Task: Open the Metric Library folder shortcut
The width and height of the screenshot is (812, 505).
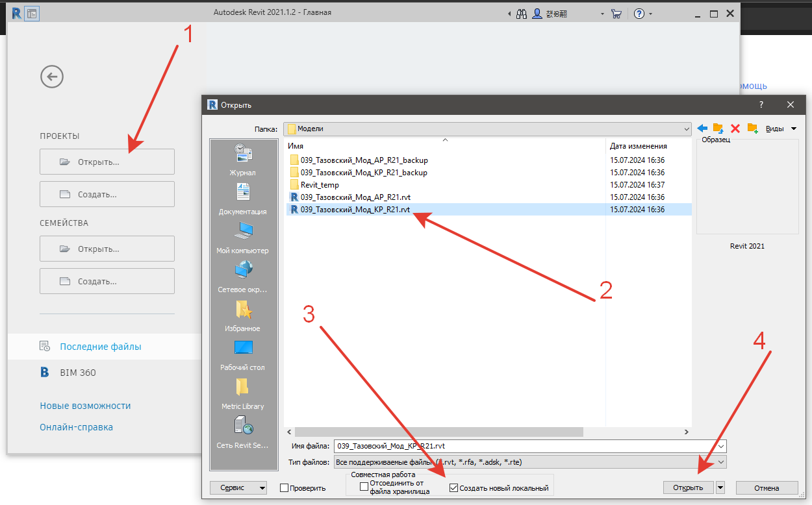Action: coord(242,388)
